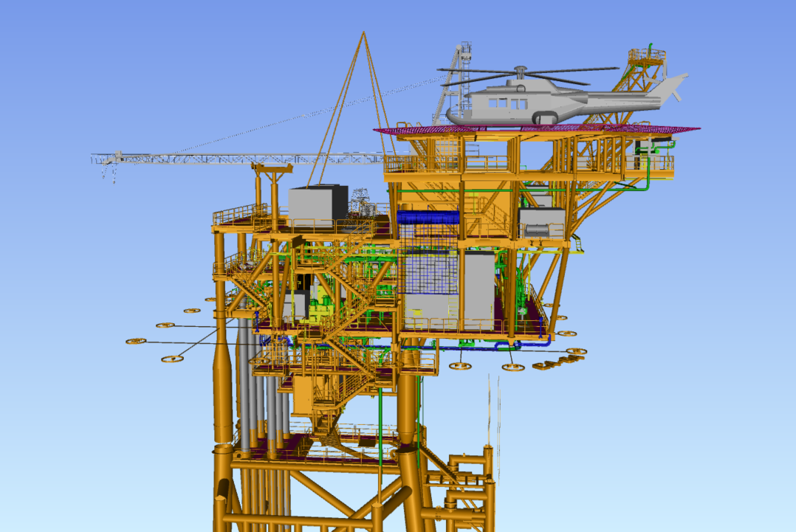Screen dimensions: 796x532
Task: Select the magenta helideck surface
Action: click(x=650, y=131)
